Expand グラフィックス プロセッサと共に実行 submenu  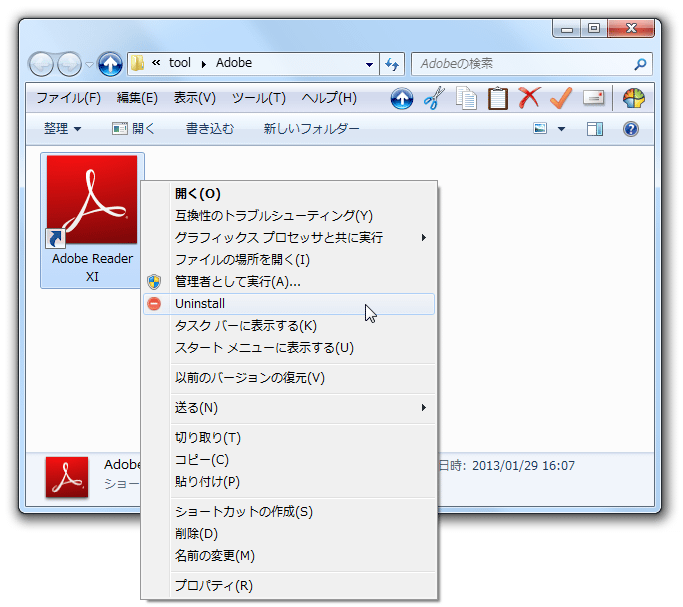click(289, 238)
